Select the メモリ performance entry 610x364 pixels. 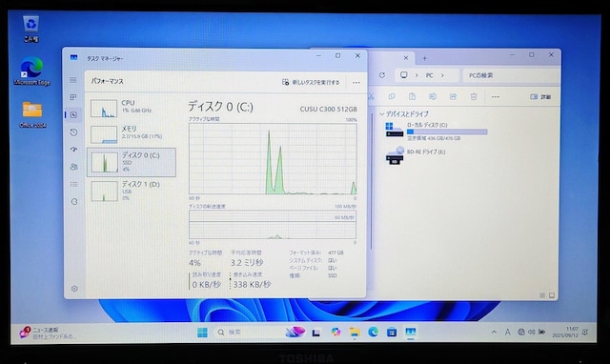pos(132,133)
